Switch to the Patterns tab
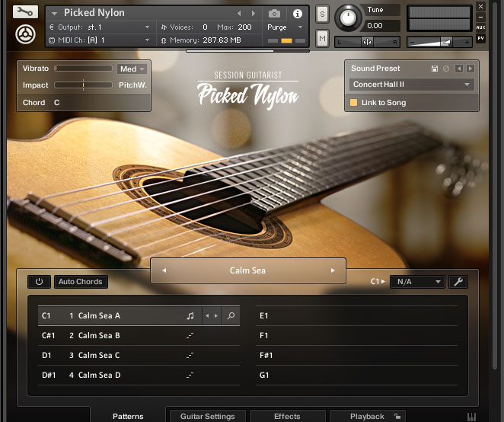Viewport: 504px width, 422px height. [x=128, y=416]
